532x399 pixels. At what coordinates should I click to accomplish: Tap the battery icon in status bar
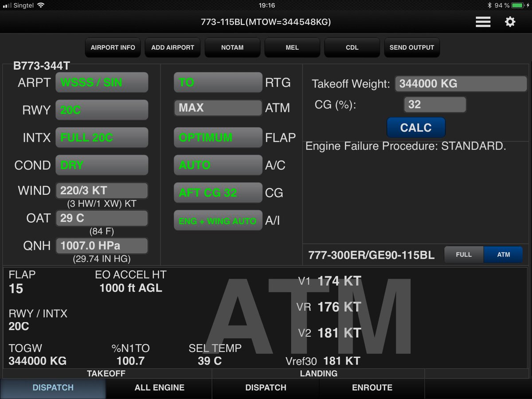pyautogui.click(x=518, y=5)
